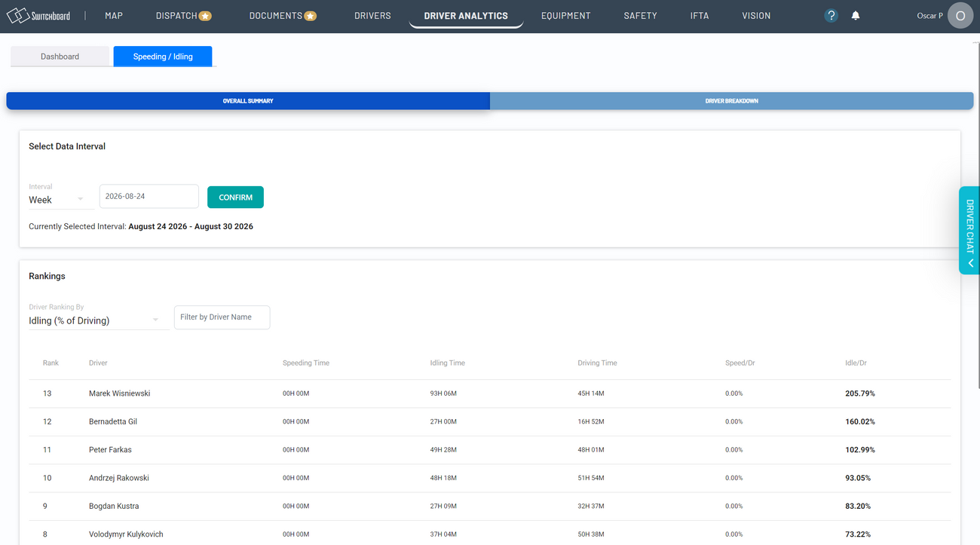The image size is (980, 545).
Task: Click the 205.79% idle value
Action: (x=860, y=393)
